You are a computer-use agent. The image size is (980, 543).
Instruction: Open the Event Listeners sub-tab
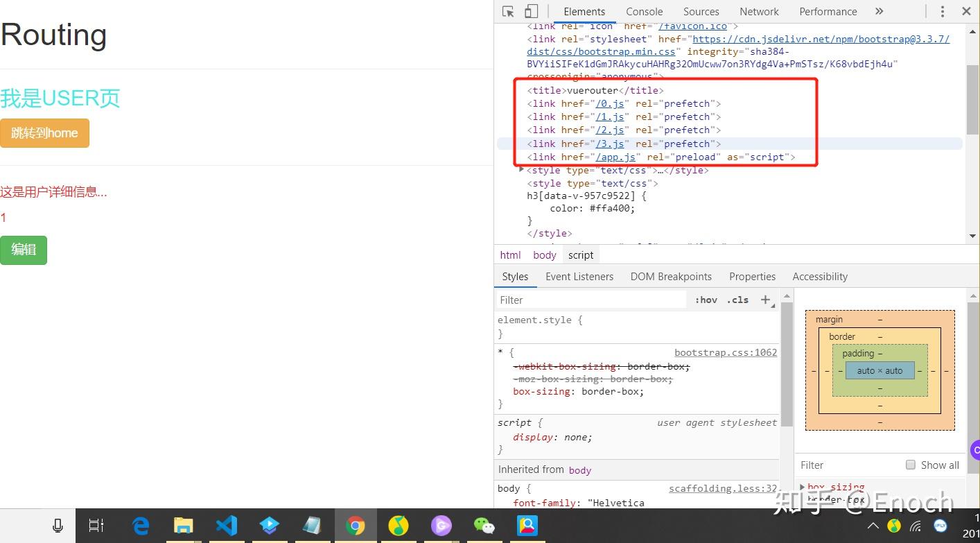[x=579, y=276]
